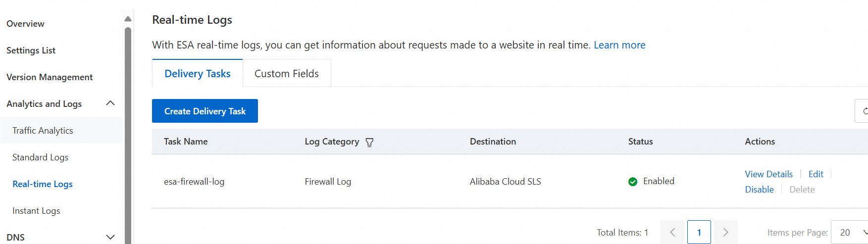Collapse the Analytics and Logs section
The image size is (868, 244).
(110, 103)
